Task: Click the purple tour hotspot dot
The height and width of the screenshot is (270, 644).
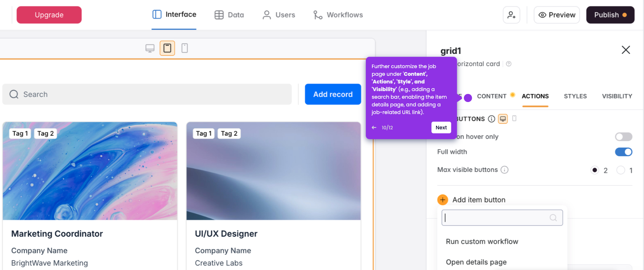Action: 468,98
